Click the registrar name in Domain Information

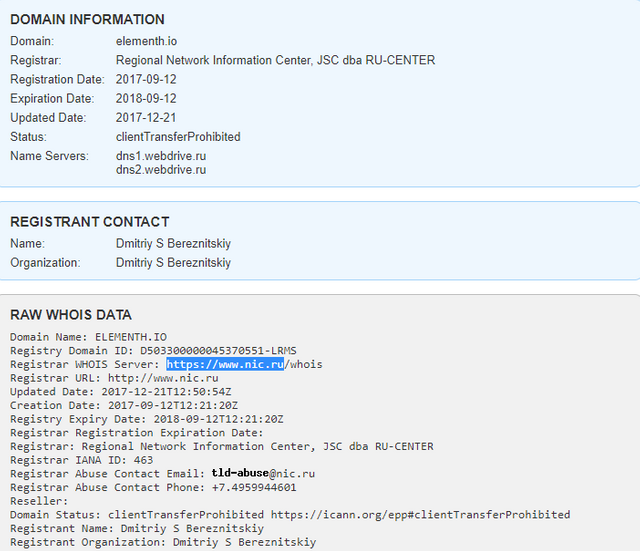point(275,60)
